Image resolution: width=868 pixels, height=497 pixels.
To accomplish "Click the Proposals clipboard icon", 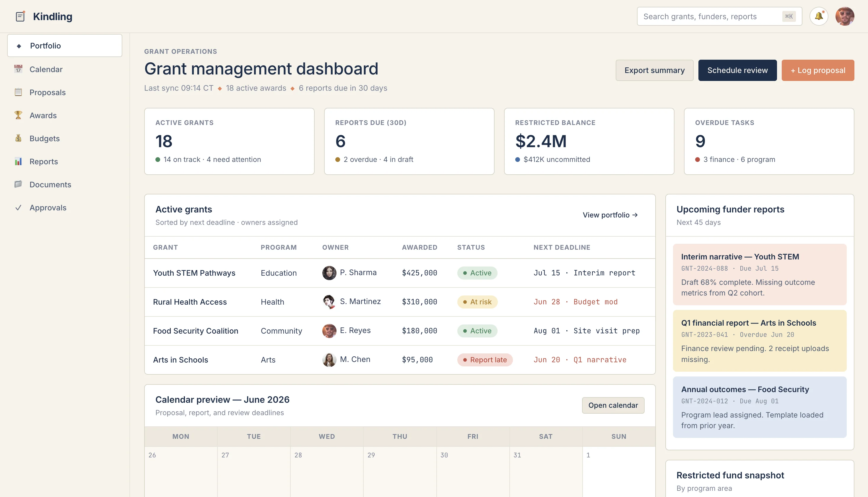I will click(18, 92).
